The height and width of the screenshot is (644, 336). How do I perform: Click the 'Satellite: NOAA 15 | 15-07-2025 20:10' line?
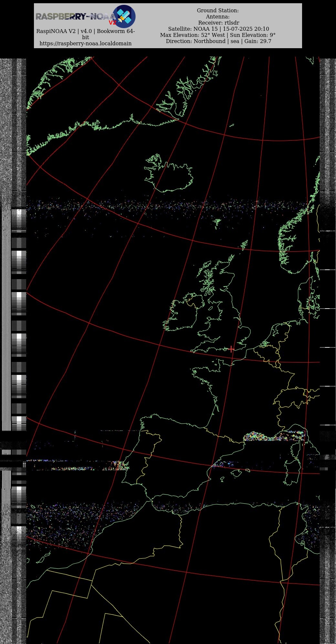pyautogui.click(x=218, y=29)
